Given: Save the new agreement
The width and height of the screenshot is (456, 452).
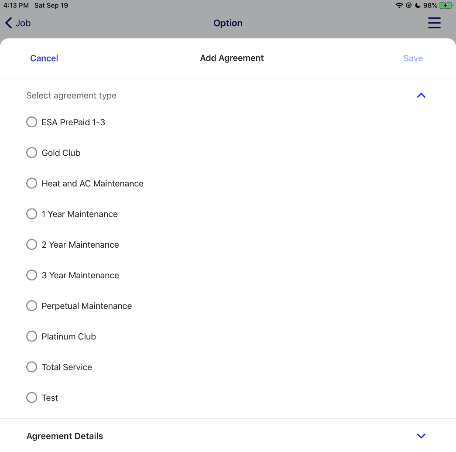Looking at the screenshot, I should click(x=413, y=58).
